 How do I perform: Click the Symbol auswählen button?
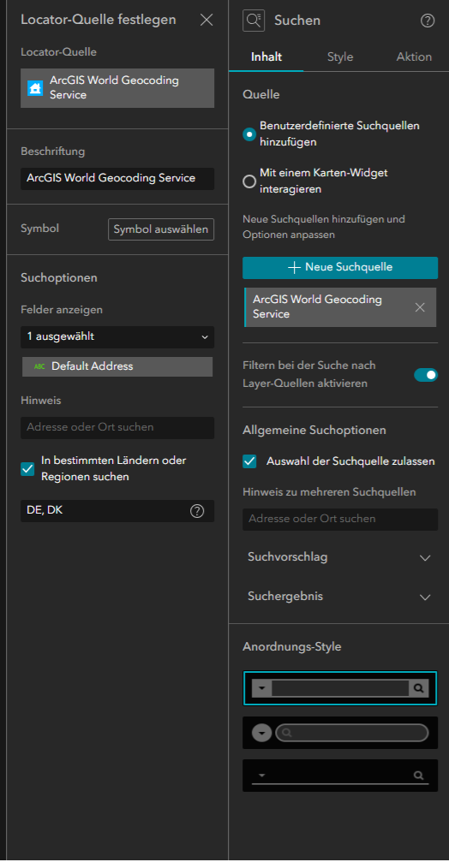pos(161,229)
